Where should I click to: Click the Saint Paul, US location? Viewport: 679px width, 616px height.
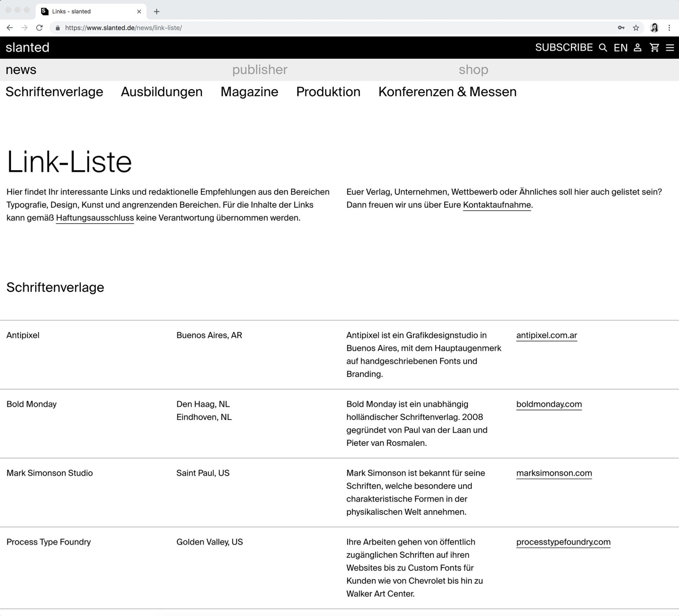tap(203, 473)
